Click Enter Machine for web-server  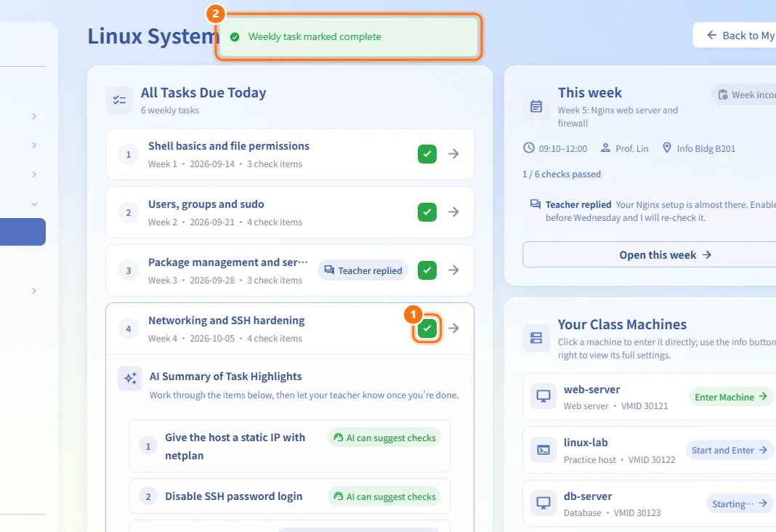point(730,397)
